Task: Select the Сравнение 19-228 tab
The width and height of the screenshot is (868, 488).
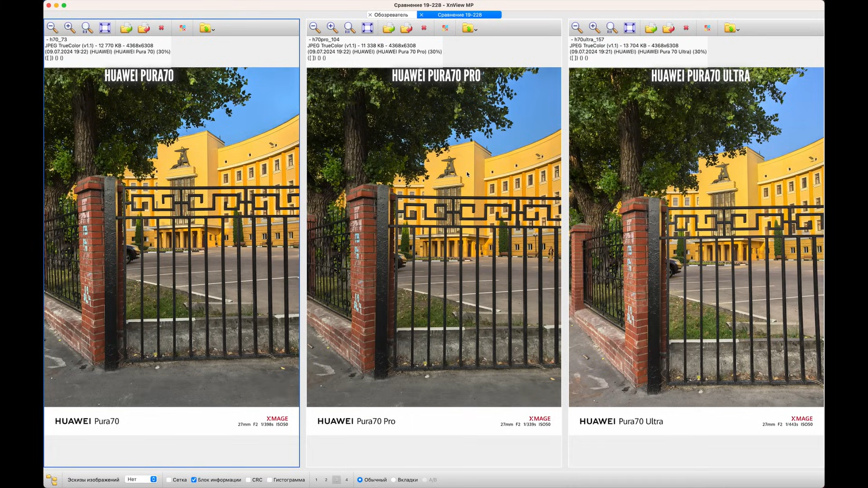Action: pyautogui.click(x=459, y=15)
